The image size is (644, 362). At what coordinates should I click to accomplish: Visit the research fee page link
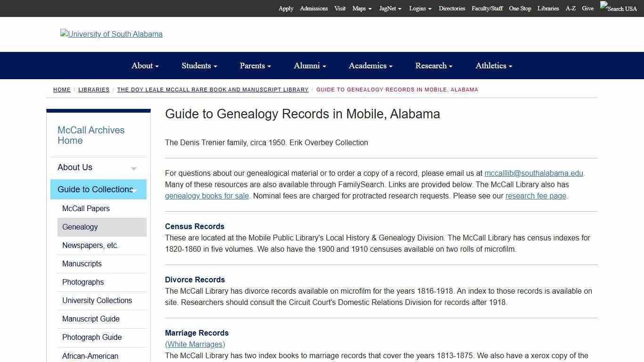click(536, 196)
